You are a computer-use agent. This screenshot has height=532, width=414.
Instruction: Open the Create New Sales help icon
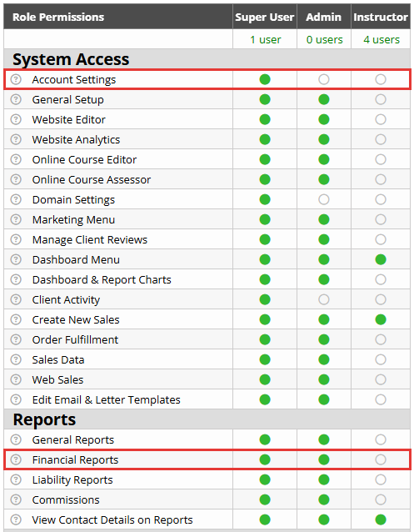pos(16,319)
